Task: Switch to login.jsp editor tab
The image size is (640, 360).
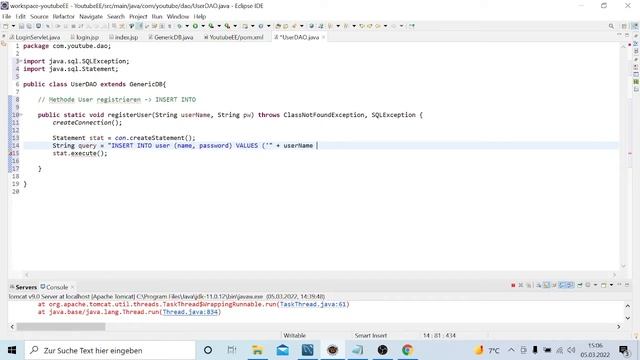Action: point(85,37)
